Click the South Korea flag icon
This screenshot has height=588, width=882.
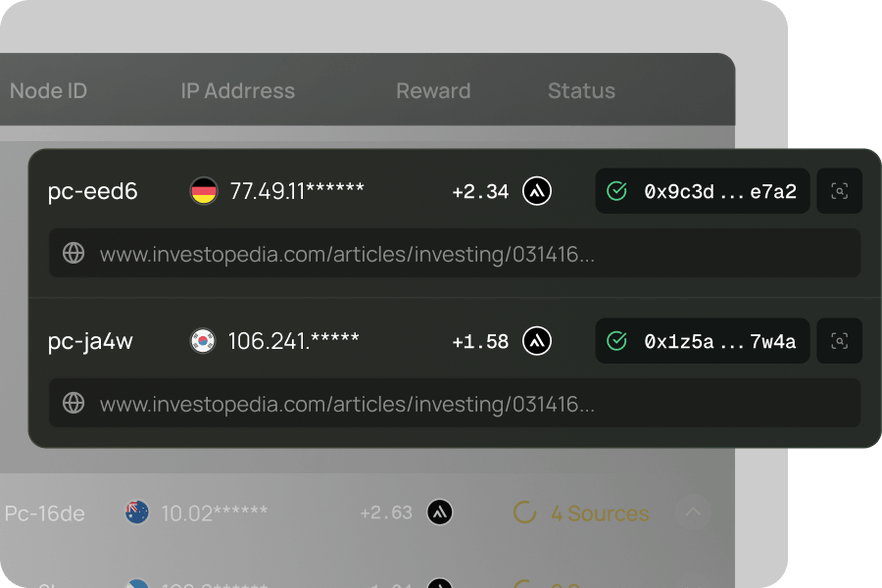[203, 341]
